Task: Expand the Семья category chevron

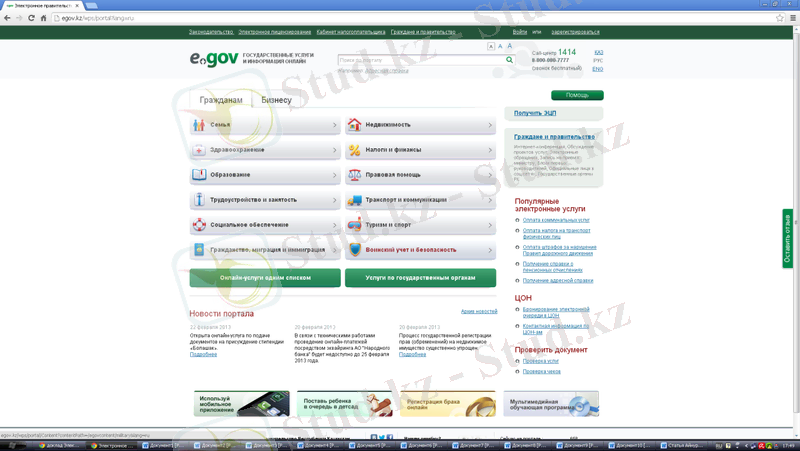Action: (x=335, y=125)
